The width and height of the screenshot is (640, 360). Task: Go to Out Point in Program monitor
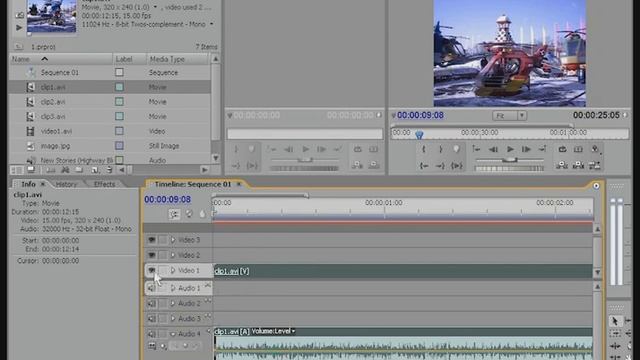coord(440,166)
